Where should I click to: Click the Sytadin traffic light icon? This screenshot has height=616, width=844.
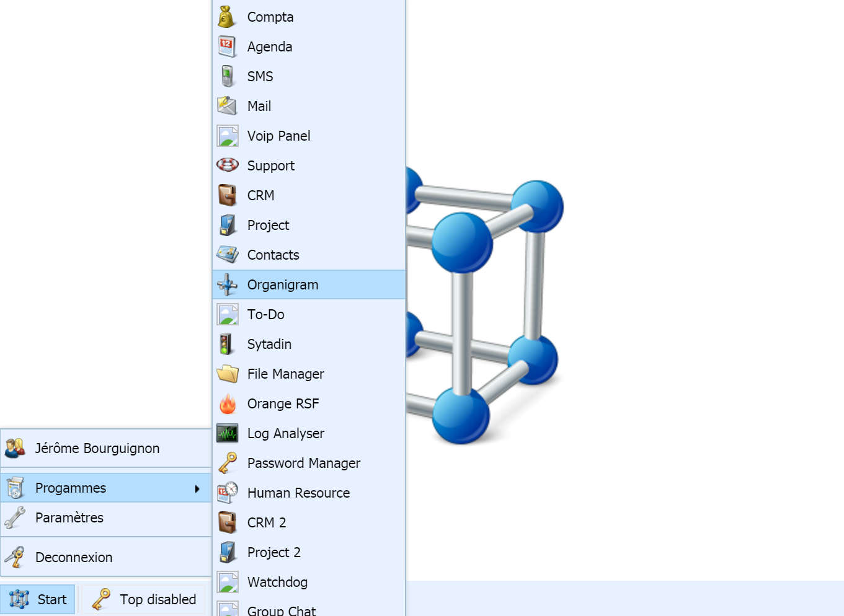(227, 344)
